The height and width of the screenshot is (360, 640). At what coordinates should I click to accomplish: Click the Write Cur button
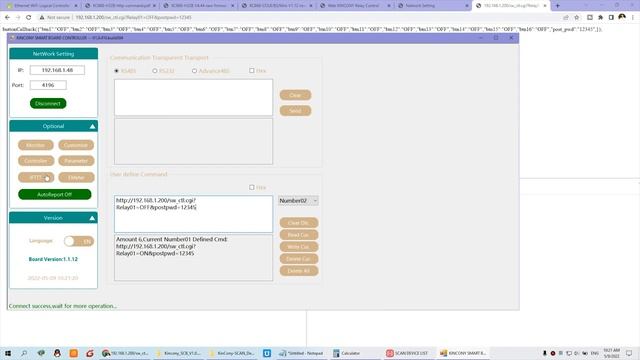pyautogui.click(x=299, y=247)
